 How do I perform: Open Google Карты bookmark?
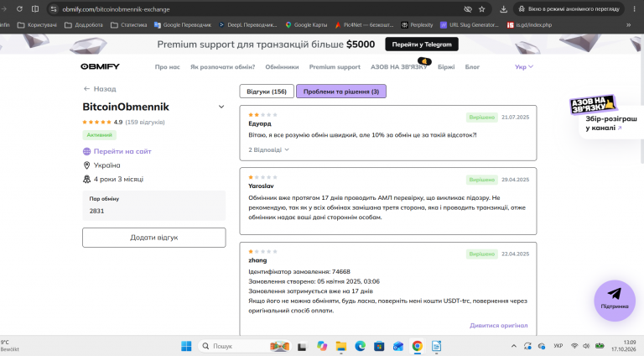click(306, 25)
